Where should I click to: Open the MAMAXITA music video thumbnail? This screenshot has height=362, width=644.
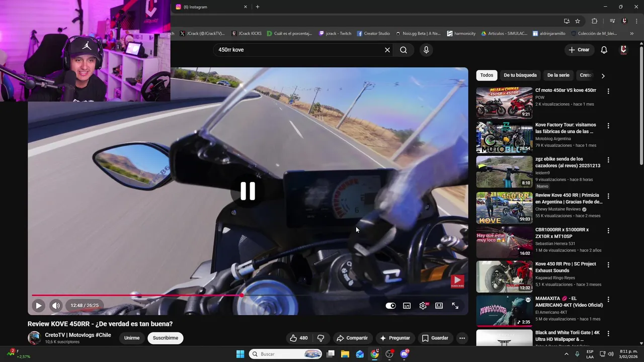click(x=504, y=311)
